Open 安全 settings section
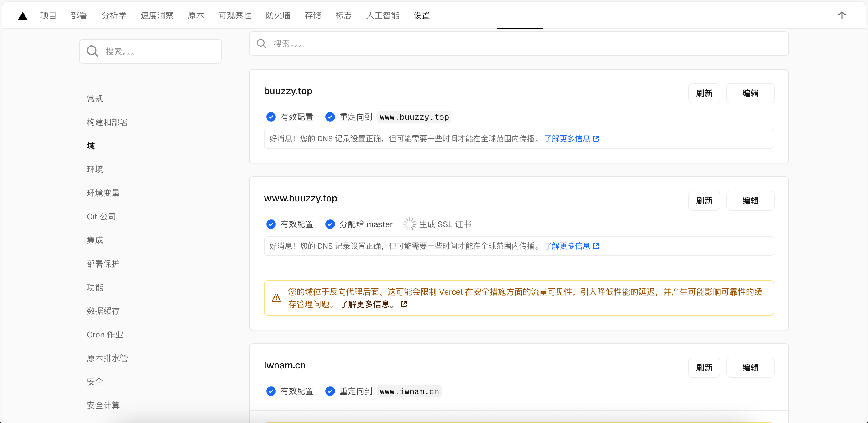 [x=95, y=382]
